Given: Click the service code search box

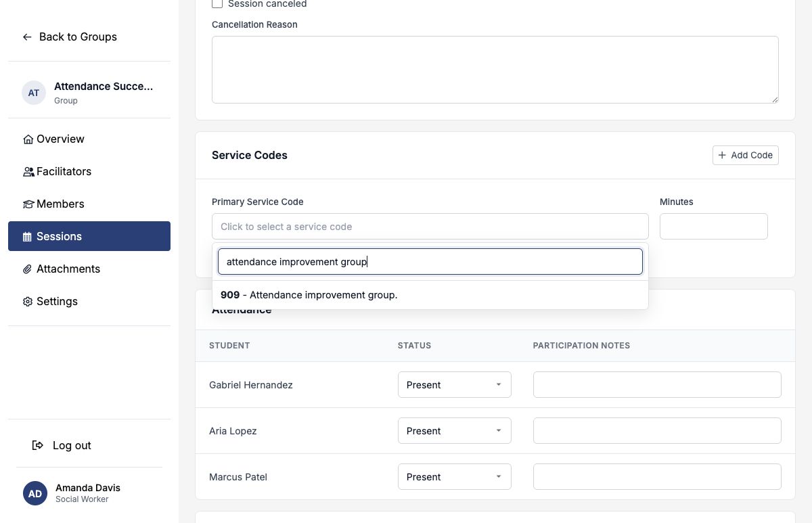Looking at the screenshot, I should (x=430, y=262).
